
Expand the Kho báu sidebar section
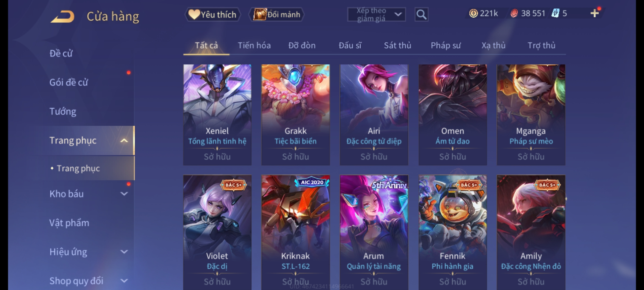[x=124, y=194]
